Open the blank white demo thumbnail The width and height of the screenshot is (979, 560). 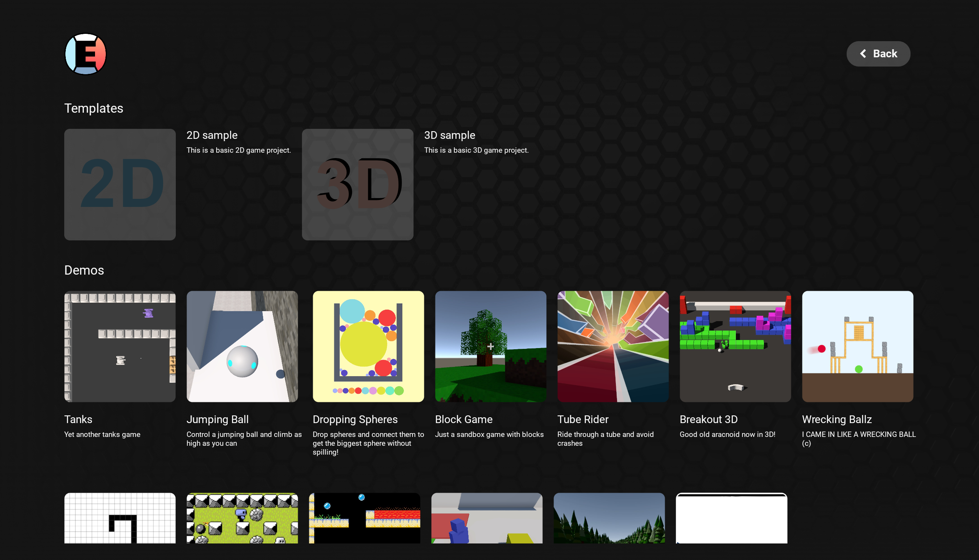[731, 518]
